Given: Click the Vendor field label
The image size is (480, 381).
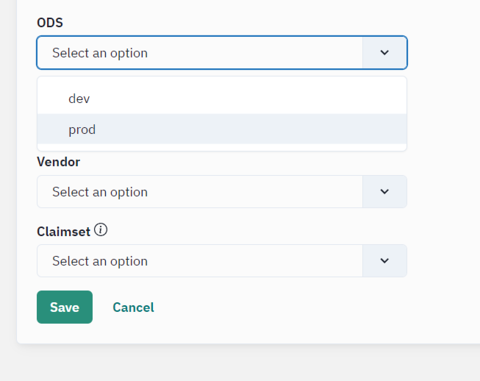Looking at the screenshot, I should point(58,162).
